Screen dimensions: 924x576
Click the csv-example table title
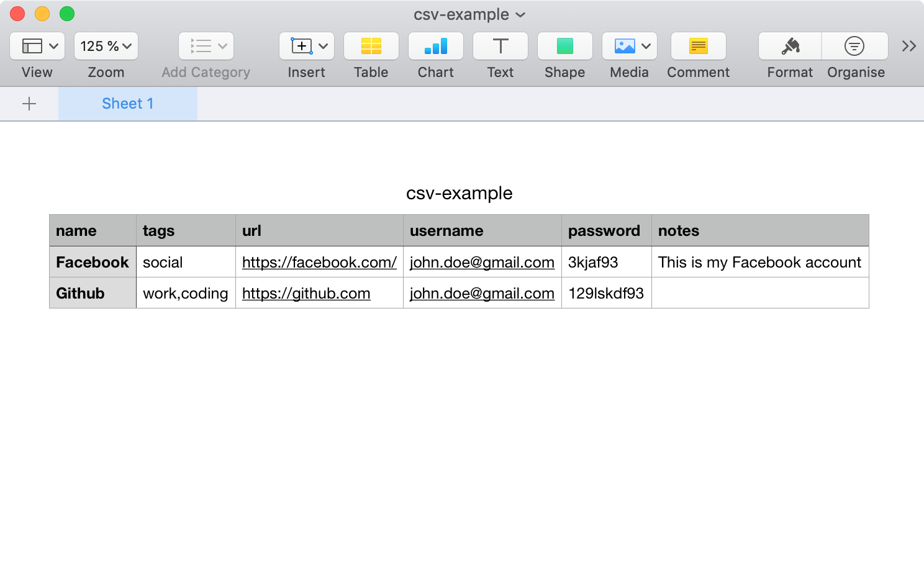coord(459,194)
